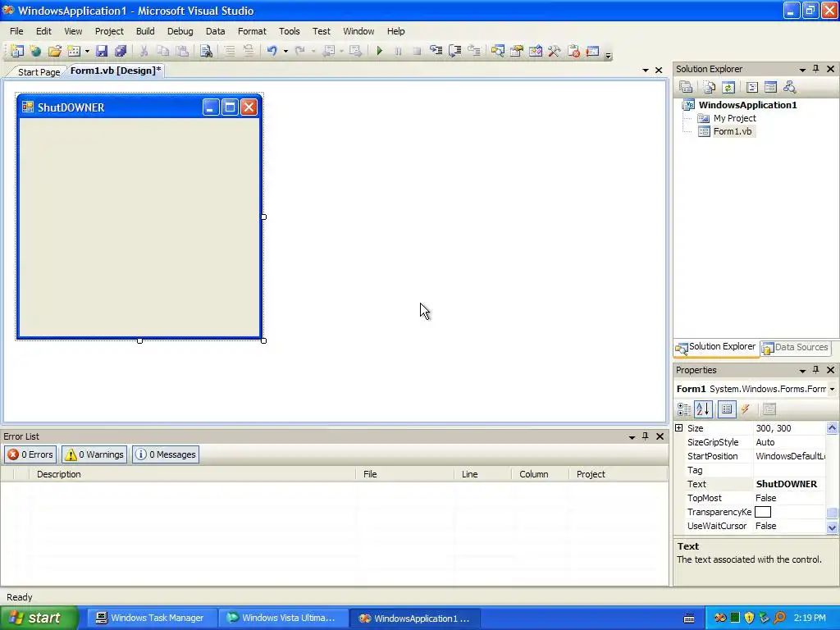Screen dimensions: 840x630
Task: Toggle Properties list view button
Action: coord(727,409)
